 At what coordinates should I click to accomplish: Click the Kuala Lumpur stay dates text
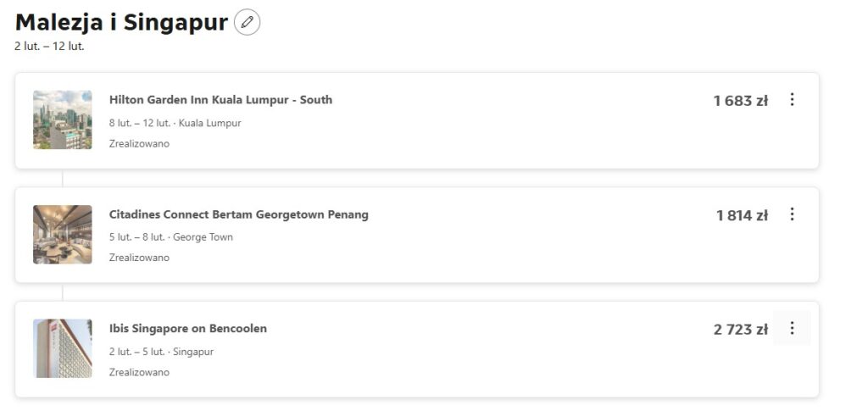pyautogui.click(x=175, y=123)
